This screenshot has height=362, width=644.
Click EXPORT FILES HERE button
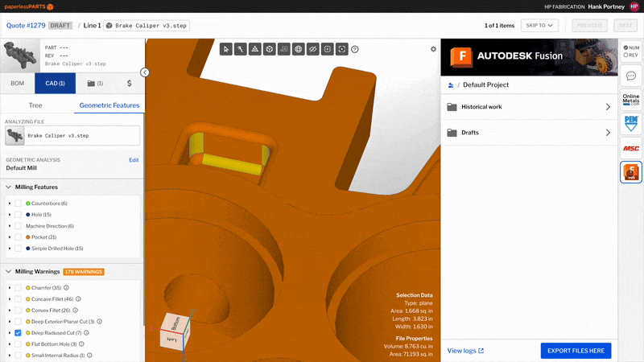click(576, 351)
